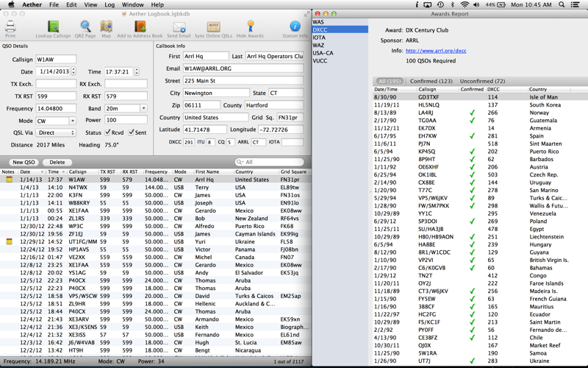Viewport: 588px width, 368px height.
Task: Click Hide Awards ribbon icon
Action: pyautogui.click(x=250, y=28)
